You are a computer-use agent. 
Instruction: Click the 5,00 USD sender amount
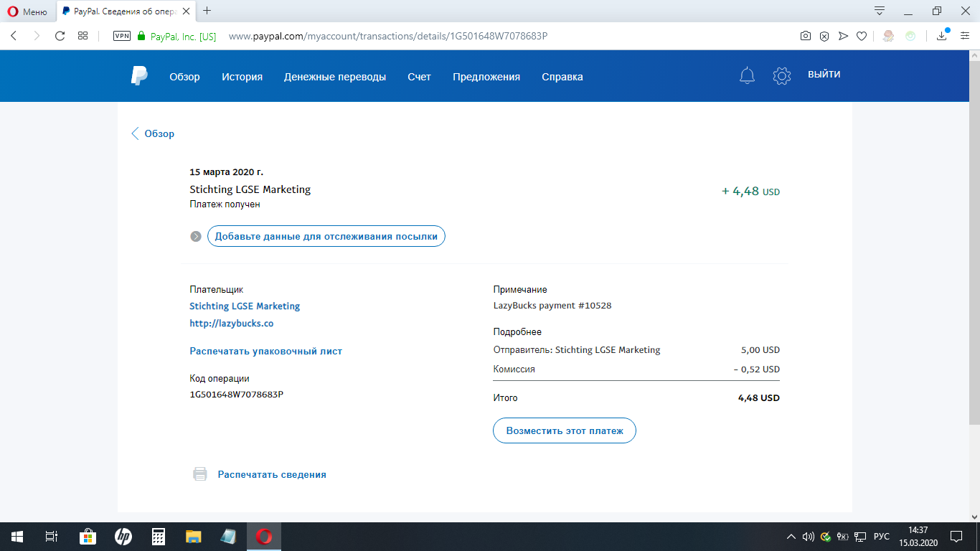[x=760, y=350]
